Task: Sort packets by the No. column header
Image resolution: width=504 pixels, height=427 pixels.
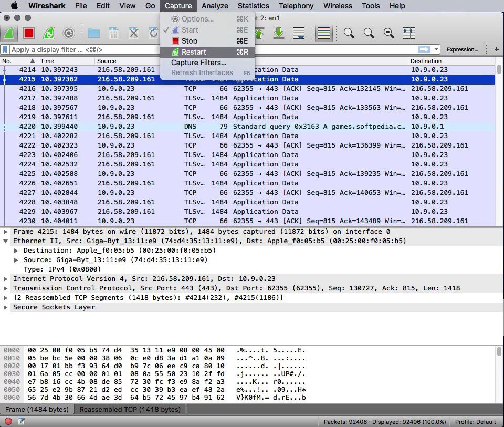Action: point(19,61)
